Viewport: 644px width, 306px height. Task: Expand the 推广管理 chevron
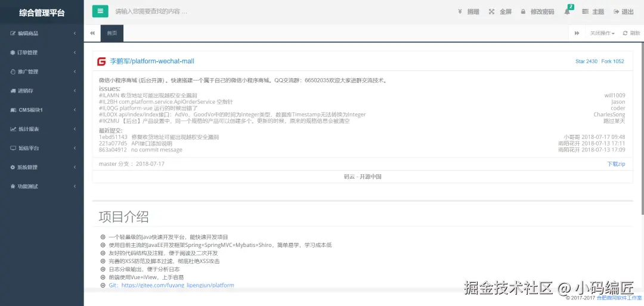pyautogui.click(x=75, y=72)
